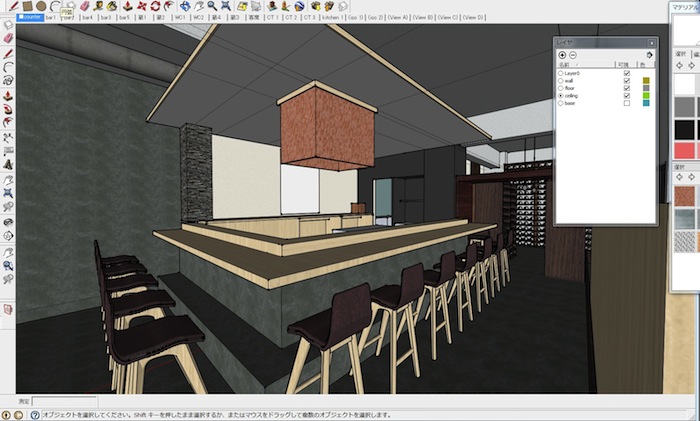The image size is (700, 421).
Task: Click the delete layer minus icon
Action: (x=573, y=55)
